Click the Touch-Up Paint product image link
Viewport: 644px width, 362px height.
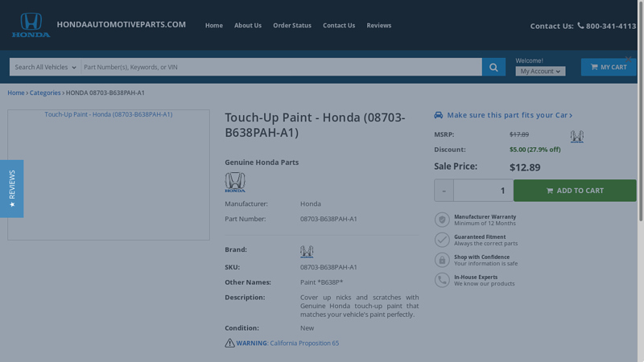pos(109,114)
